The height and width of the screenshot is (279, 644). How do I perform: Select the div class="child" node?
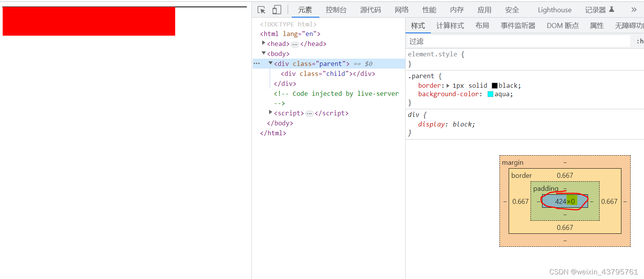(328, 74)
